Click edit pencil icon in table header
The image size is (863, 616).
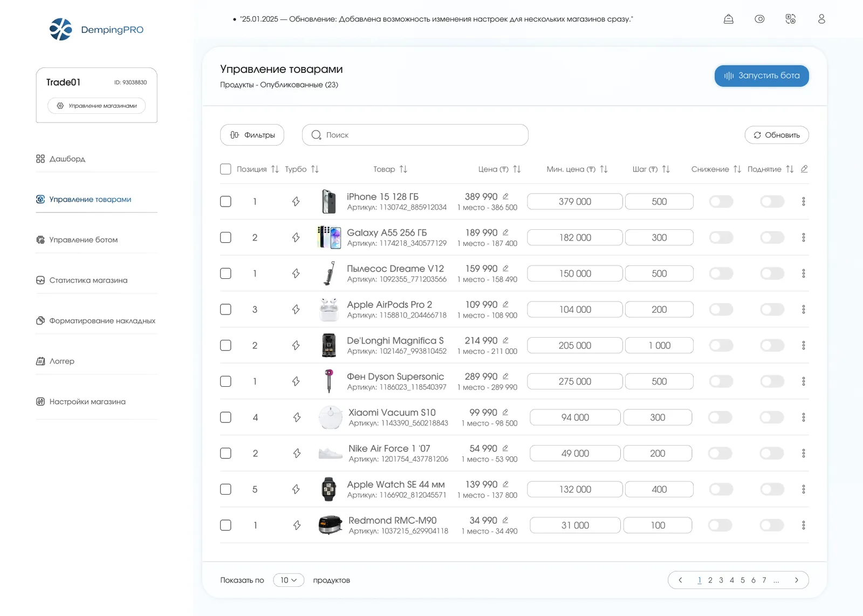804,169
